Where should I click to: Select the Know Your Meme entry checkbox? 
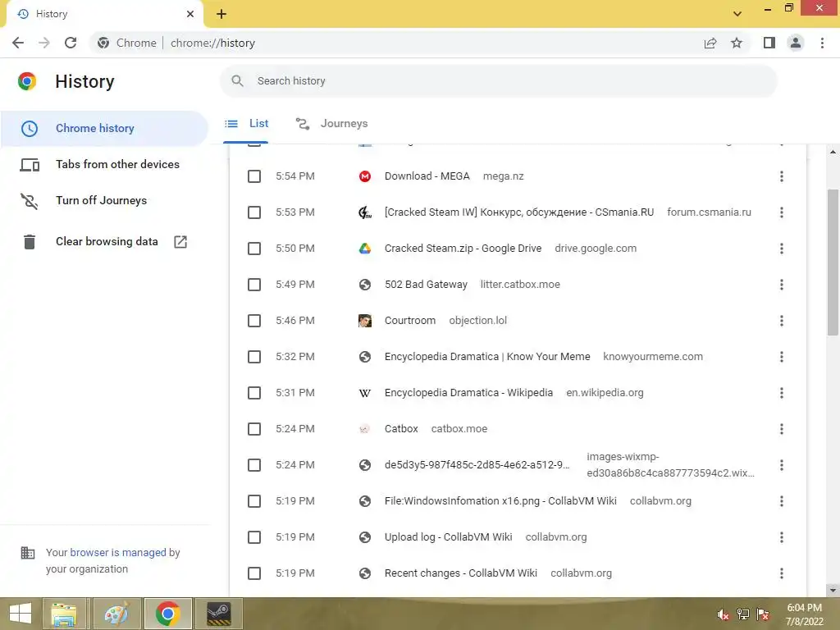click(254, 357)
